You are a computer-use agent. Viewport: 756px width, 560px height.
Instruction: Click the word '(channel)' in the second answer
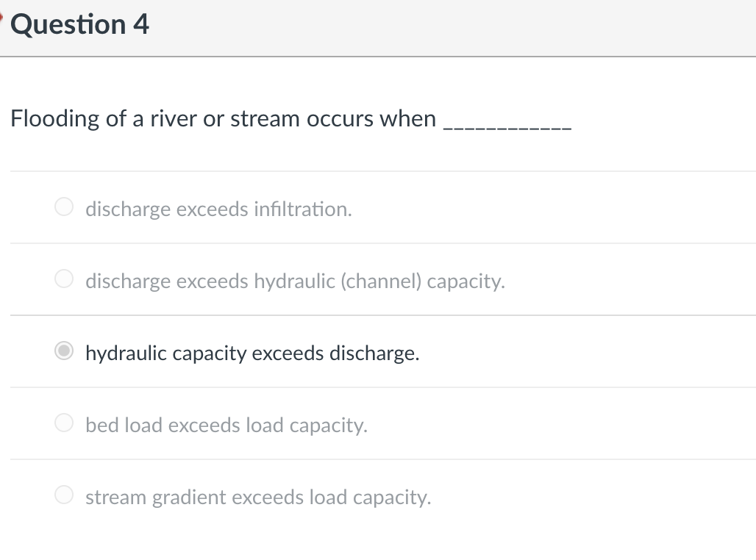coord(381,281)
